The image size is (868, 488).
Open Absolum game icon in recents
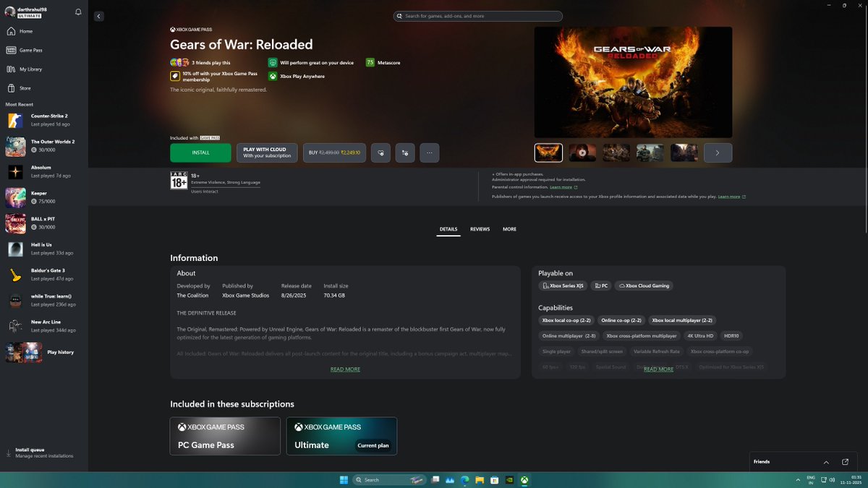coord(16,172)
